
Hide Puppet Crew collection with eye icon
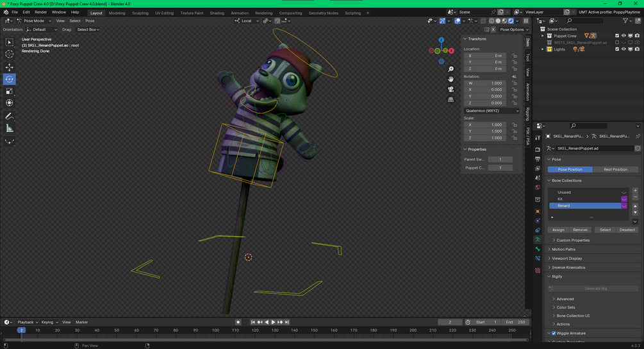623,36
